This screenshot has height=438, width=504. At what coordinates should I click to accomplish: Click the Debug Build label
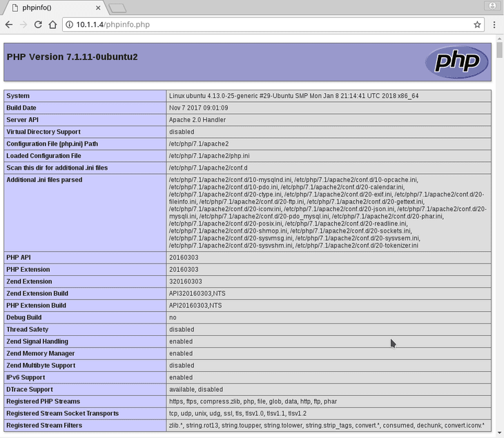24,317
